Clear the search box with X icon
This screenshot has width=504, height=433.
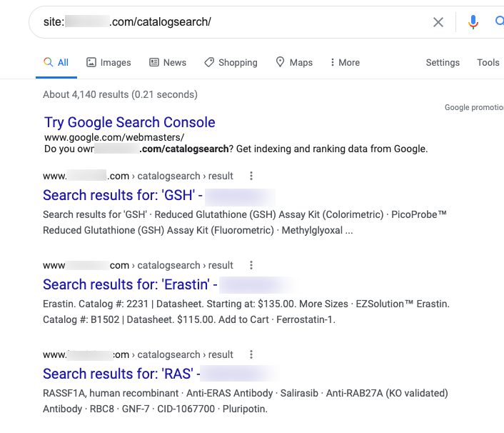coord(438,22)
